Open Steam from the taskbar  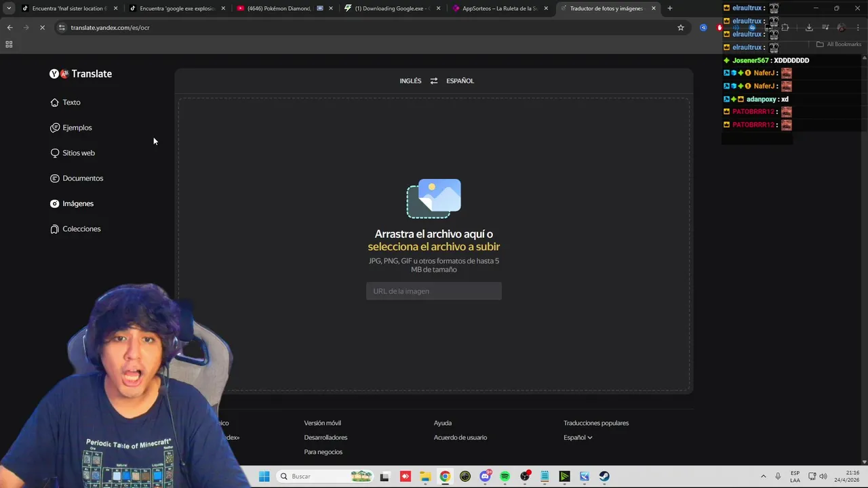click(604, 476)
